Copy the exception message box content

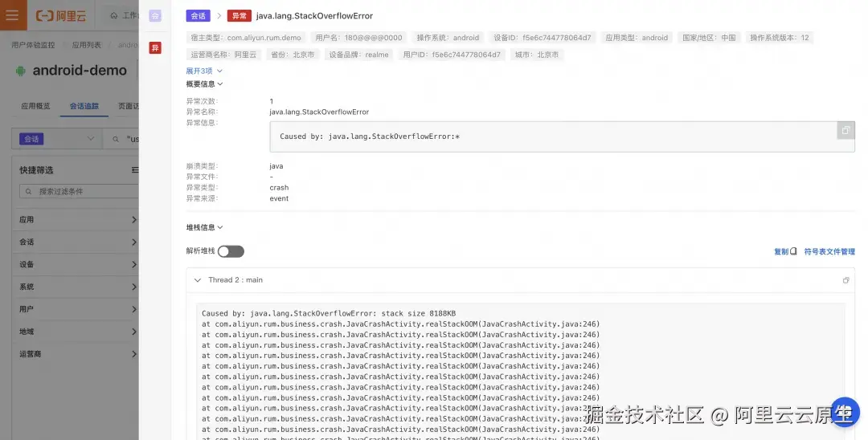point(845,130)
